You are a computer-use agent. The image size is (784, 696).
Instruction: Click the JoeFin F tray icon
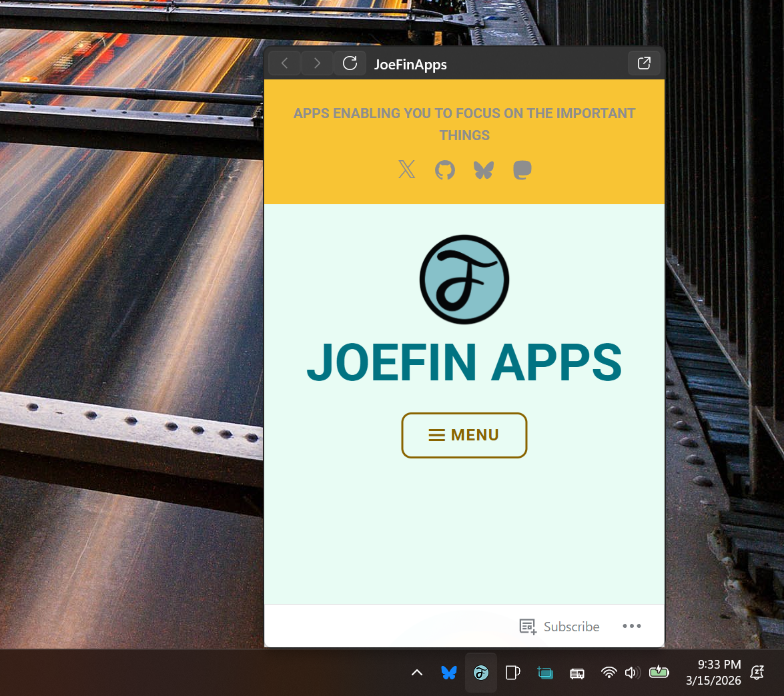point(481,673)
